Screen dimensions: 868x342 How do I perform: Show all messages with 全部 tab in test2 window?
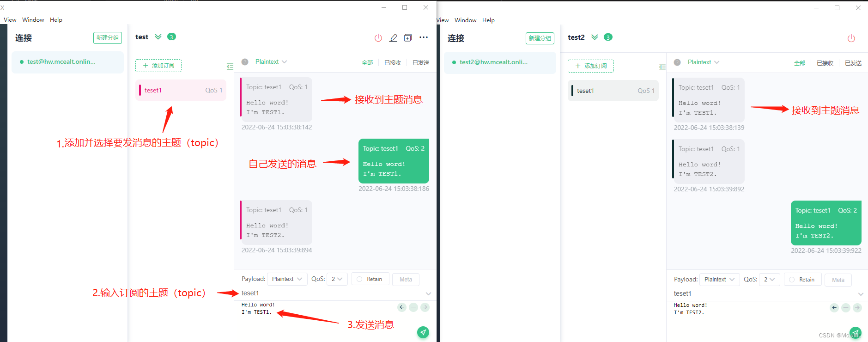click(x=800, y=63)
